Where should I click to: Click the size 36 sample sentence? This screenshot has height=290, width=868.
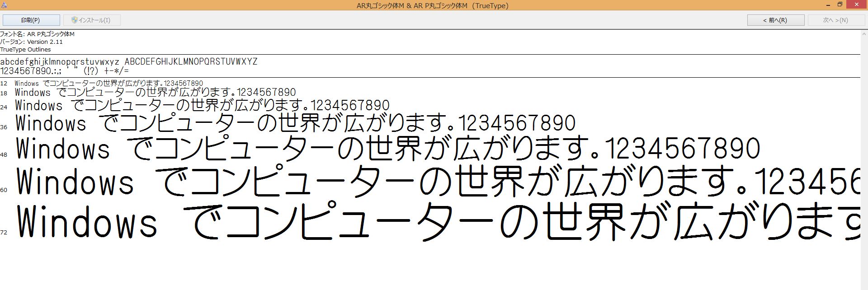295,124
